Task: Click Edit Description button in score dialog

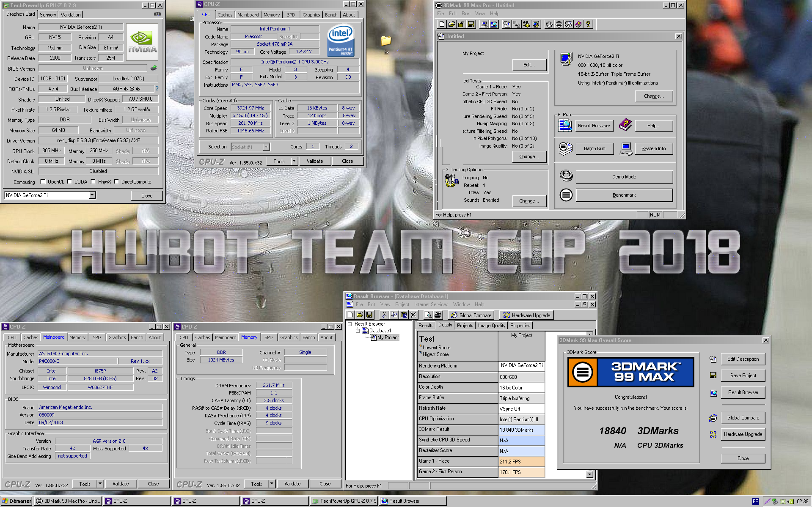Action: [743, 359]
